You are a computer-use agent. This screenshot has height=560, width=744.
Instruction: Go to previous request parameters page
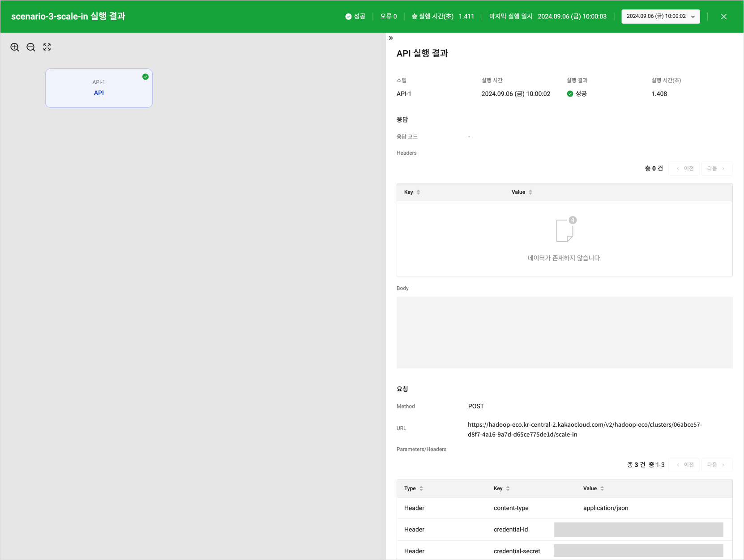(684, 465)
